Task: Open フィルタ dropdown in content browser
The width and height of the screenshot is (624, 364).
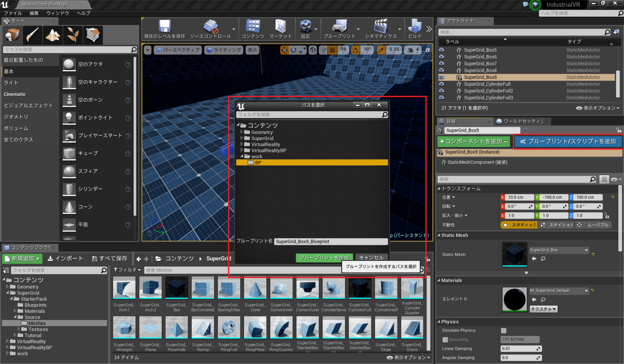Action: point(127,270)
